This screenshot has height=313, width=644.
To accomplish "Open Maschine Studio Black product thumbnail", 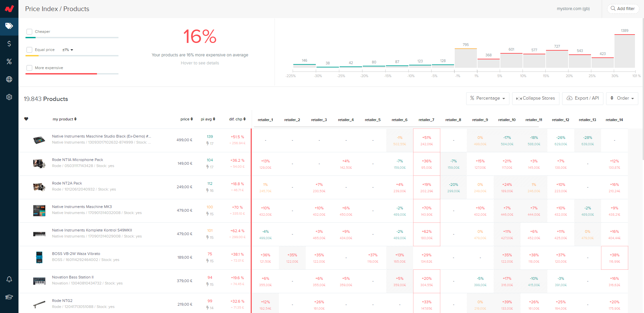I will (x=39, y=140).
